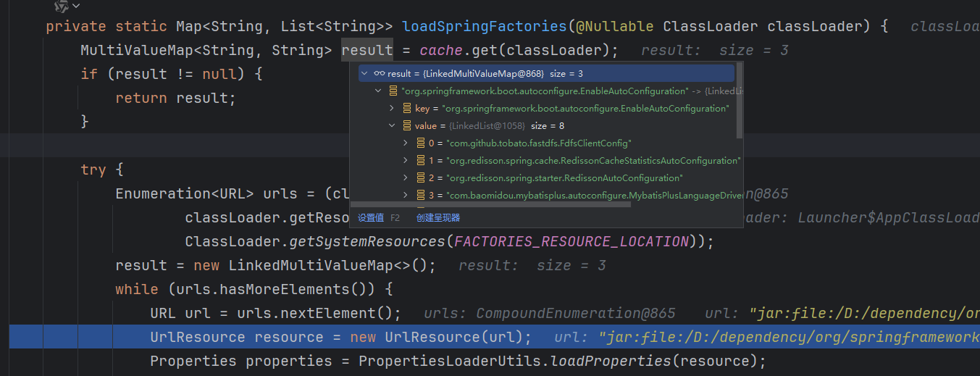Click the vertical scrollbar in the debugger popup
The height and width of the screenshot is (376, 980).
pos(739,101)
